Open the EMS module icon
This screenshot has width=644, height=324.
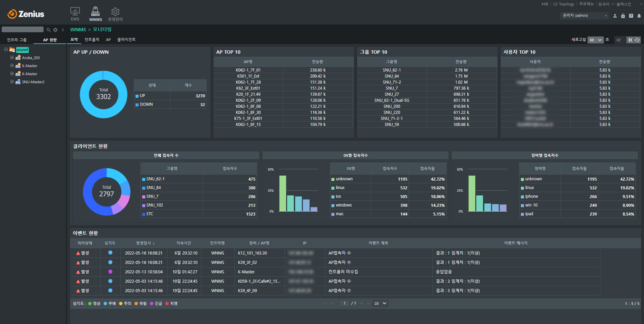pyautogui.click(x=75, y=14)
